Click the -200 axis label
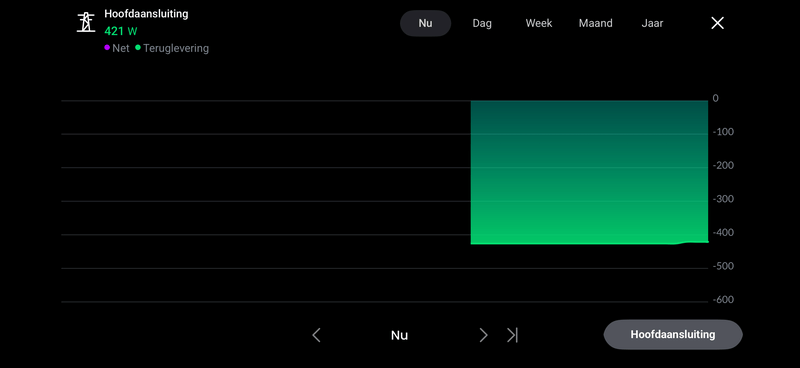The width and height of the screenshot is (800, 368). click(723, 165)
